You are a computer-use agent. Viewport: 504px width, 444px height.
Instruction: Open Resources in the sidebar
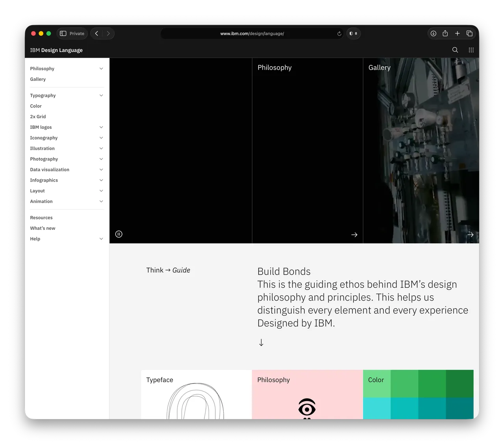(41, 217)
